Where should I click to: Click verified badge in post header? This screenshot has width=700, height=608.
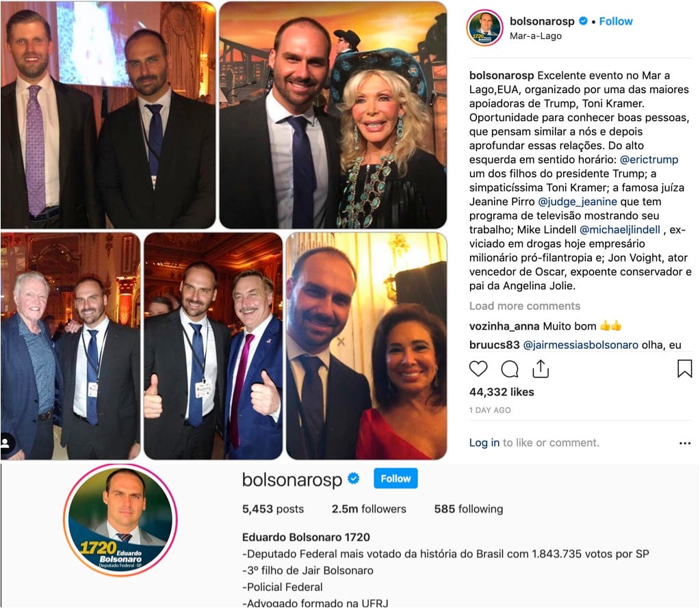coord(582,21)
